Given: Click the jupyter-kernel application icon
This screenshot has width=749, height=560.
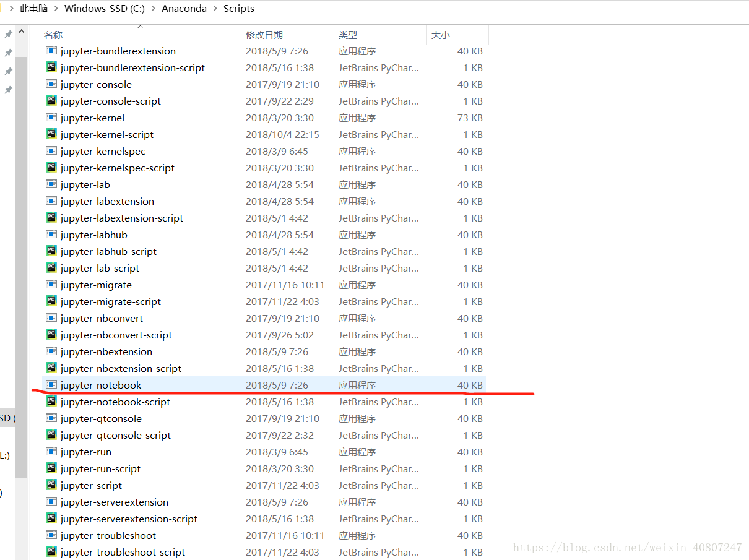Looking at the screenshot, I should [51, 118].
